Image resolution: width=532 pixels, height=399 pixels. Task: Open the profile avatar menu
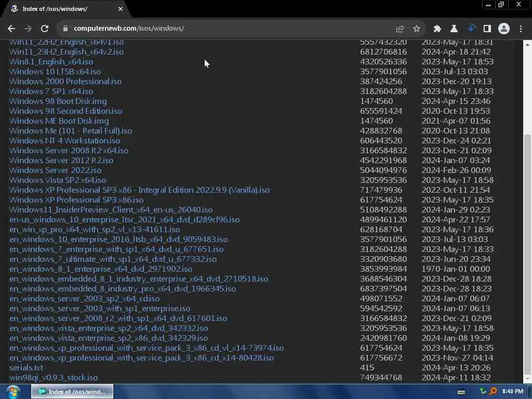504,29
